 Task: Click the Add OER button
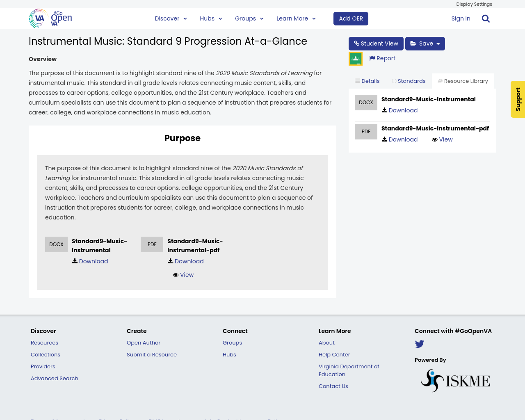click(351, 18)
